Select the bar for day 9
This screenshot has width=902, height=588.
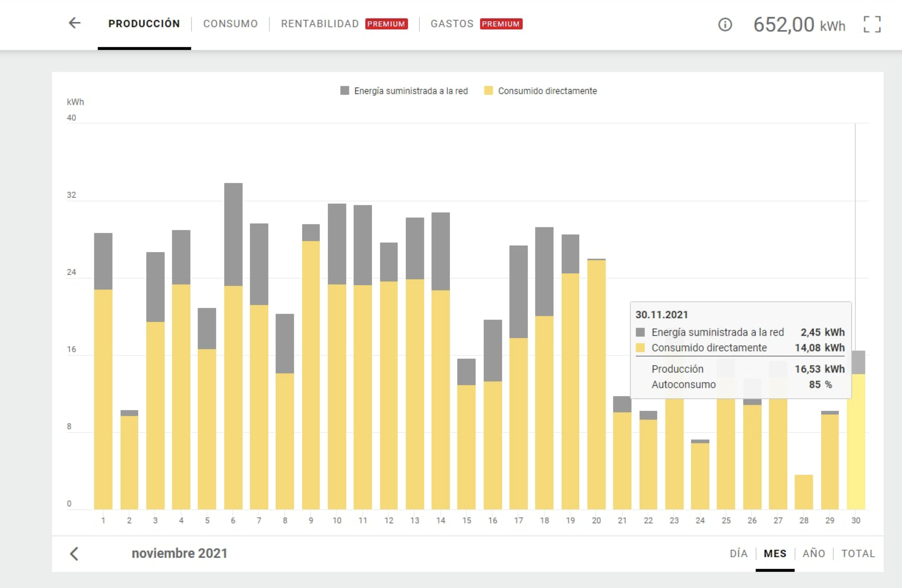click(x=311, y=367)
